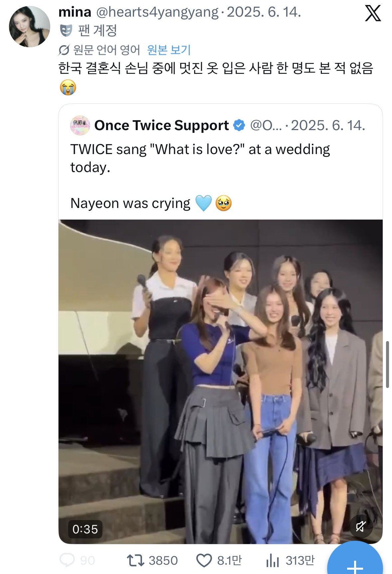Tap Once Twice Support verified badge
This screenshot has height=574, width=392.
click(x=239, y=125)
